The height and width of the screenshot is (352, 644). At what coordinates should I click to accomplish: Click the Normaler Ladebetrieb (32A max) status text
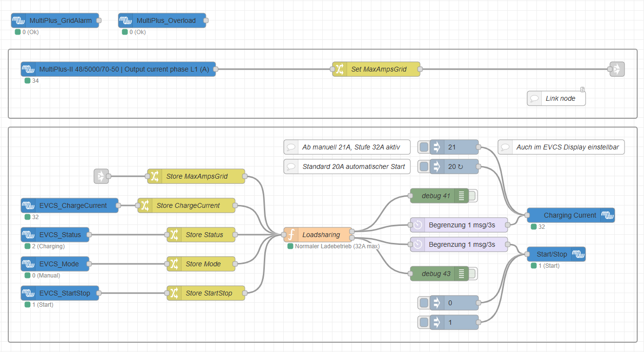pyautogui.click(x=337, y=246)
